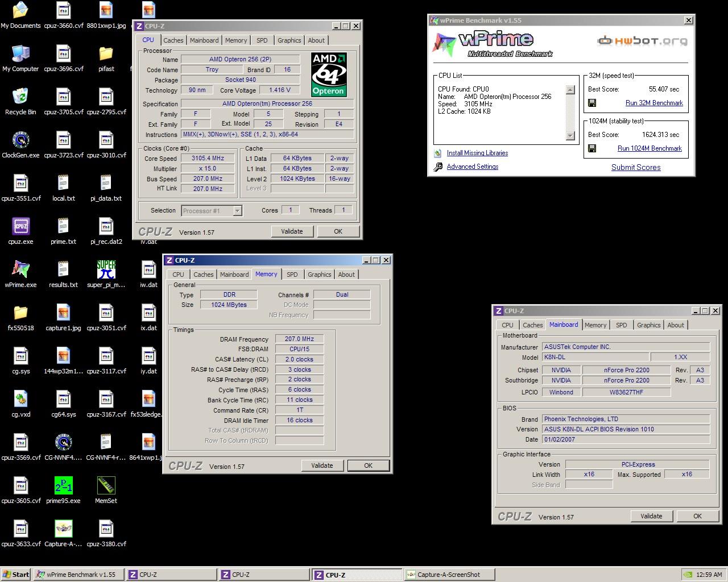
Task: Click the DRAM Frequency 207.0 MHz field
Action: (x=299, y=339)
